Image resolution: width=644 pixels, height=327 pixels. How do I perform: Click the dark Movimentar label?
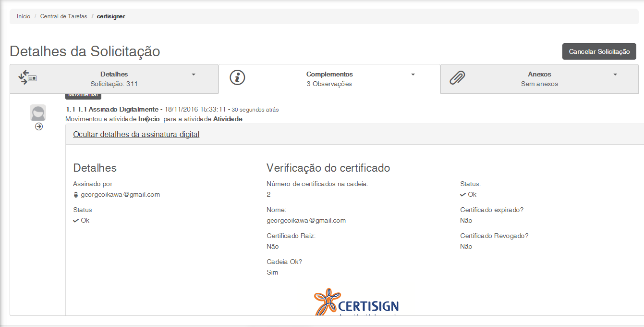[x=83, y=95]
